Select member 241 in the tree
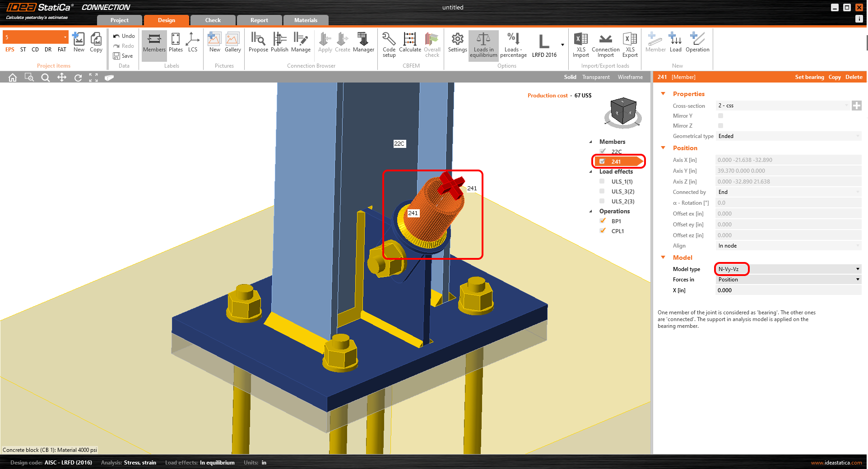The image size is (868, 469). (x=616, y=161)
